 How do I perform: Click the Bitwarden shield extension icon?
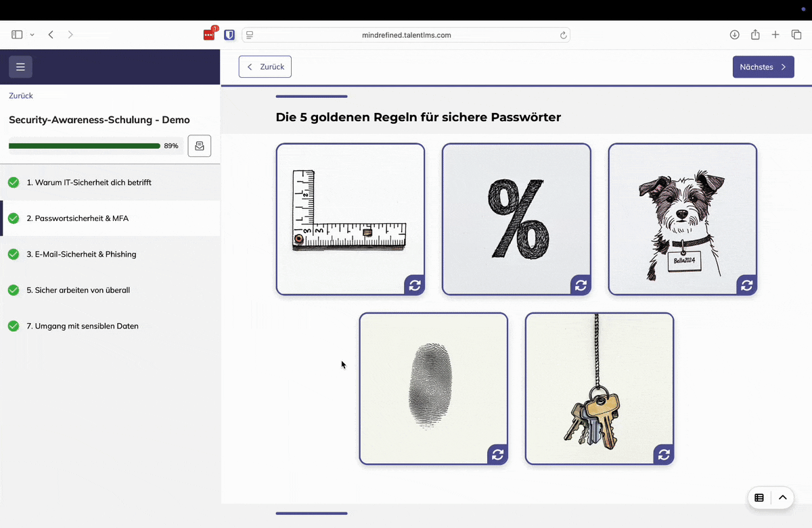tap(229, 35)
